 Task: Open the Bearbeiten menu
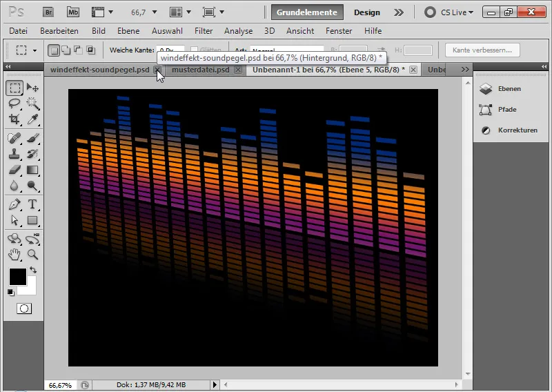point(59,31)
